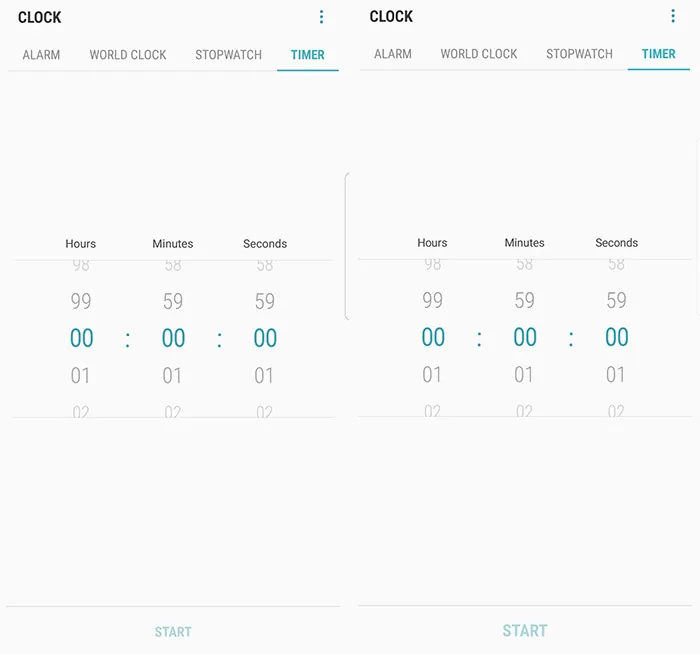The height and width of the screenshot is (654, 700).
Task: Tap the selected minutes value 00 on the left screen
Action: pyautogui.click(x=173, y=339)
